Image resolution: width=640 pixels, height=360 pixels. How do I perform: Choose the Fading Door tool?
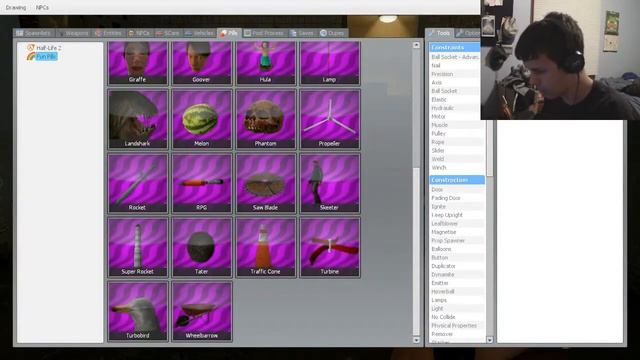point(457,198)
